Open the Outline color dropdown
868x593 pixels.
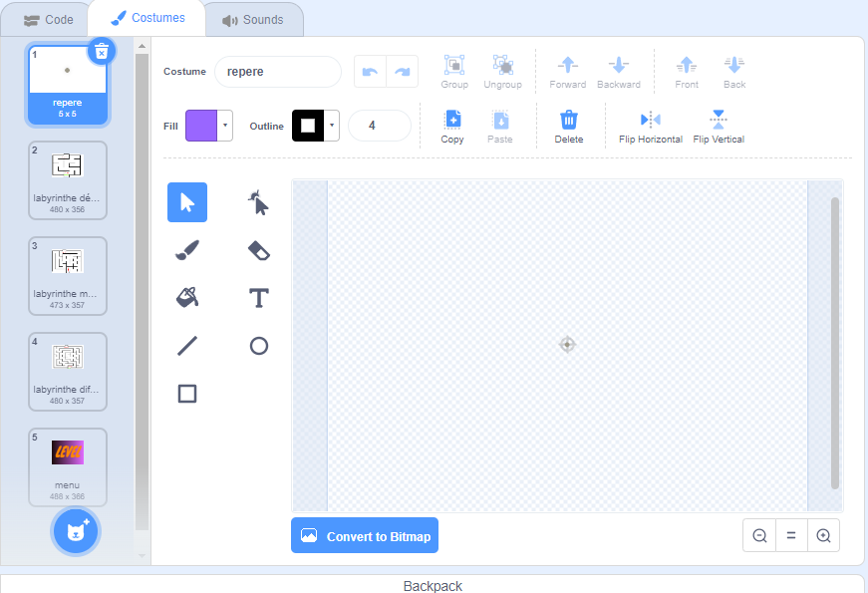pyautogui.click(x=332, y=126)
